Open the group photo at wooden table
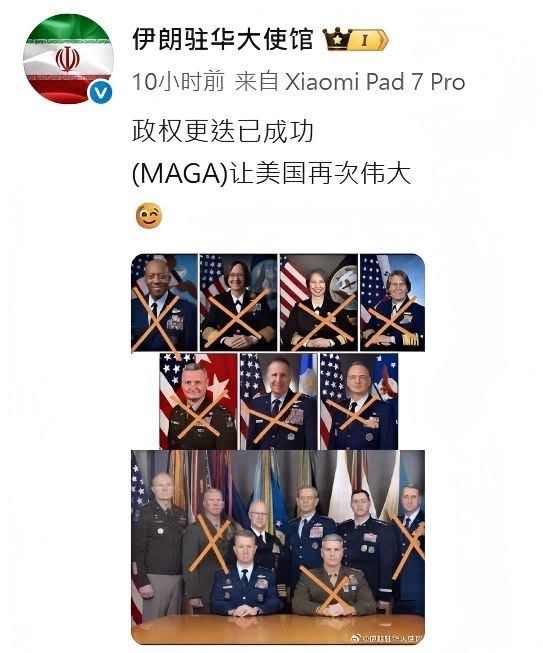543x653 pixels. pos(278,547)
